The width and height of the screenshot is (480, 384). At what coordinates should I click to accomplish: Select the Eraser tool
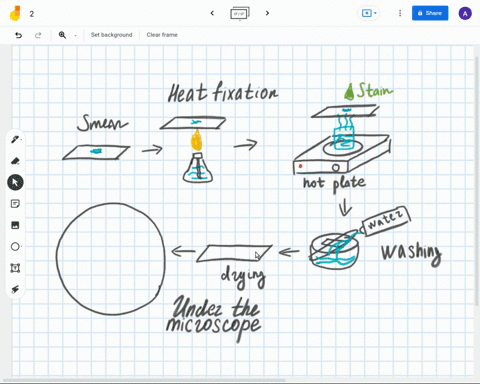pos(15,161)
